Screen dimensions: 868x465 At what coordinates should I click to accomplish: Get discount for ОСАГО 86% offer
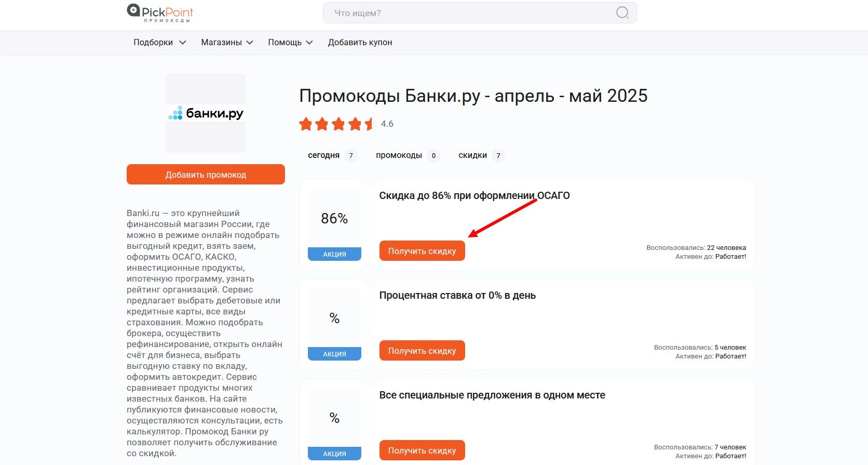click(422, 251)
